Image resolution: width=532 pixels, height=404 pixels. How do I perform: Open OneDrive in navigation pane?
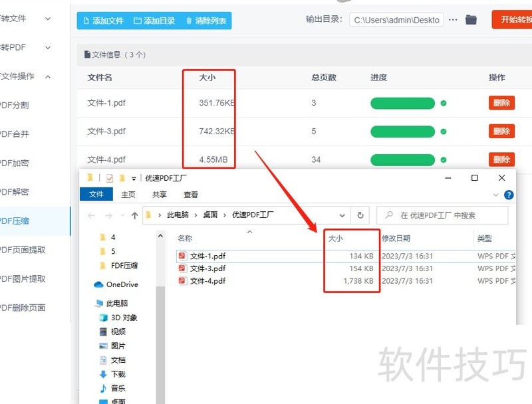116,284
